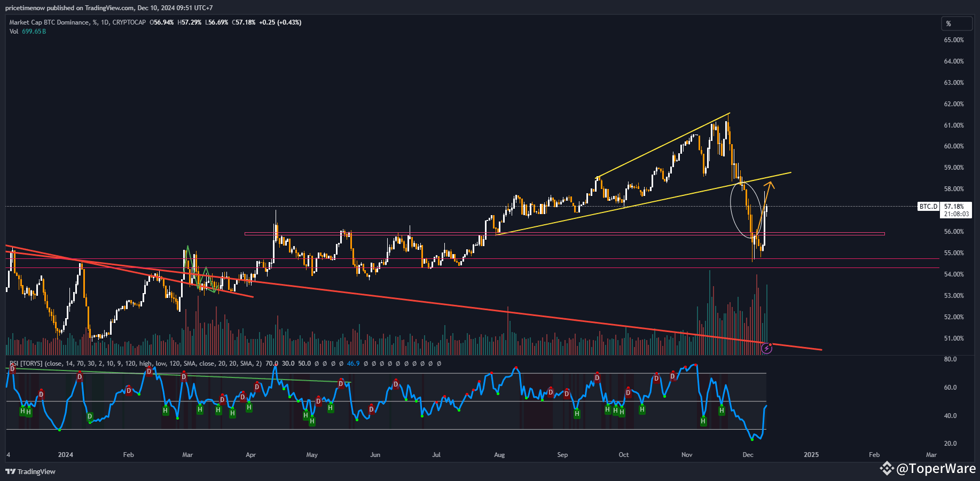This screenshot has height=481, width=980.
Task: Click the '52.00%' price axis label
Action: click(x=954, y=317)
